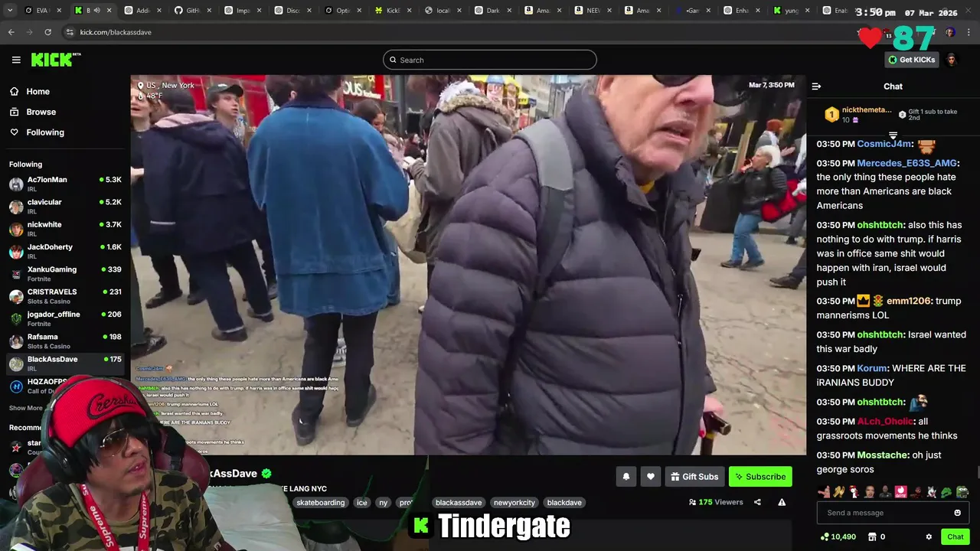This screenshot has height=551, width=980.
Task: Click Mosstache username in chat
Action: pos(882,455)
